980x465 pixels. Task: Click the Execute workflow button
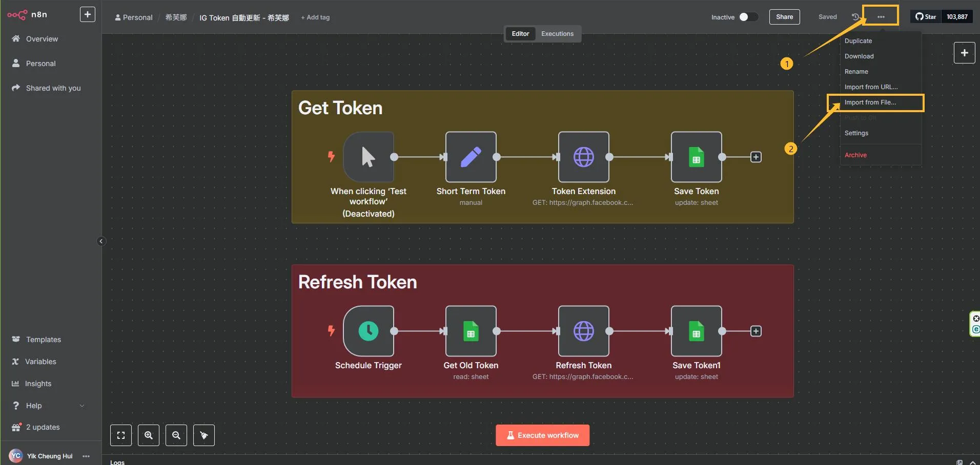click(x=542, y=435)
